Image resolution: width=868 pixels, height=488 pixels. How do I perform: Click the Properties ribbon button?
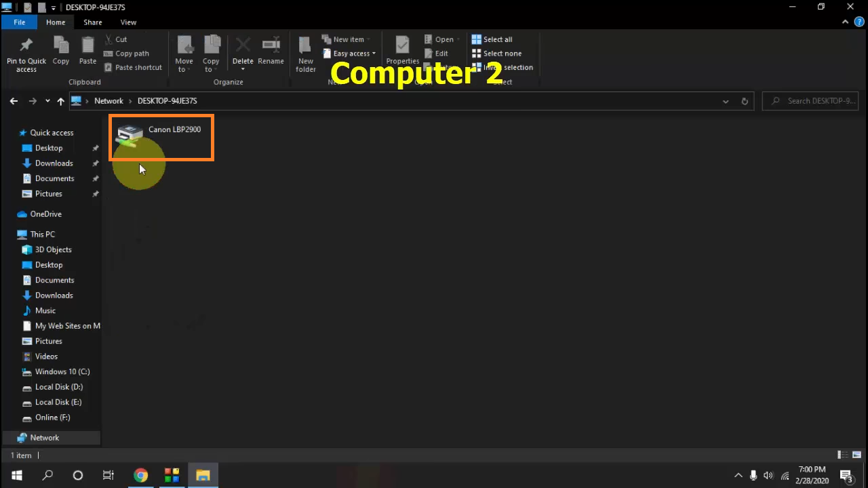coord(403,51)
